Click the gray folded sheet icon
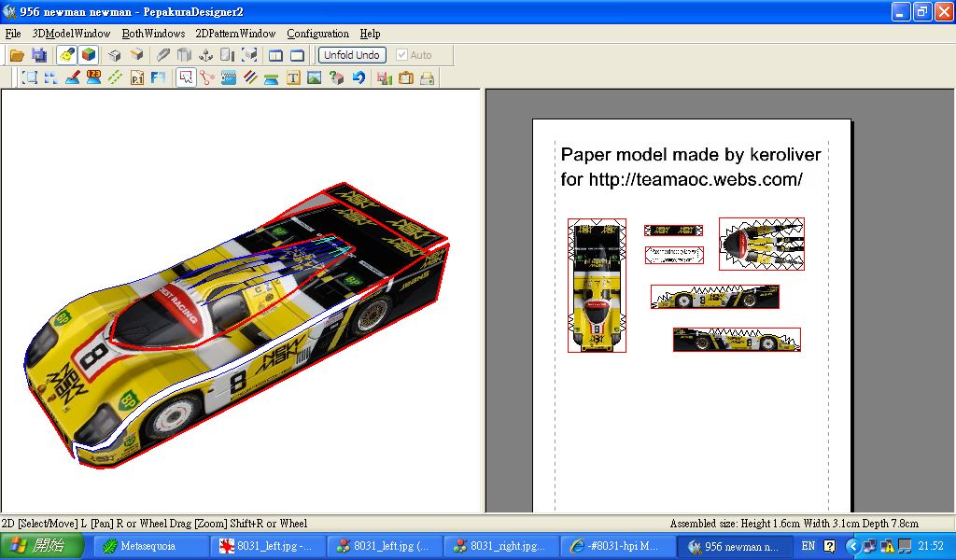The height and width of the screenshot is (560, 956). pos(184,55)
